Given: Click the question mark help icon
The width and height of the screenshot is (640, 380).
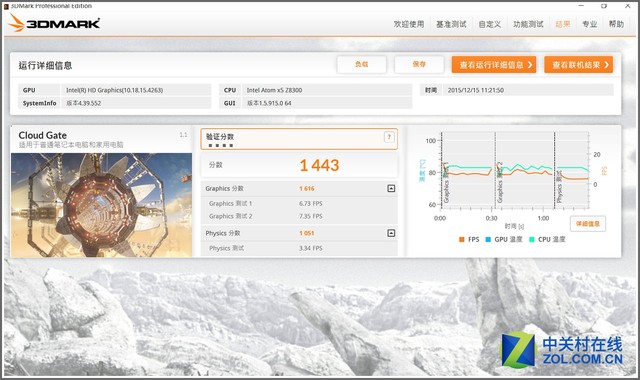Looking at the screenshot, I should pos(389,137).
